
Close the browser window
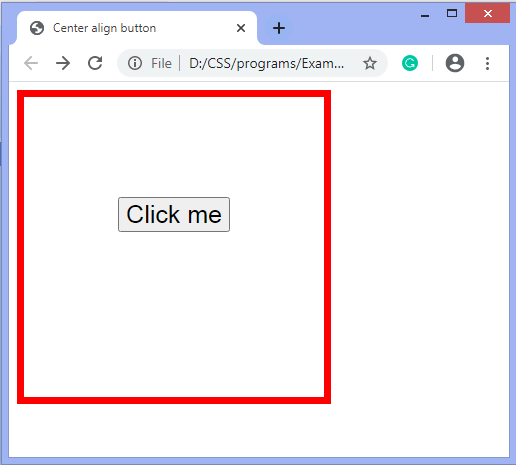tap(487, 13)
